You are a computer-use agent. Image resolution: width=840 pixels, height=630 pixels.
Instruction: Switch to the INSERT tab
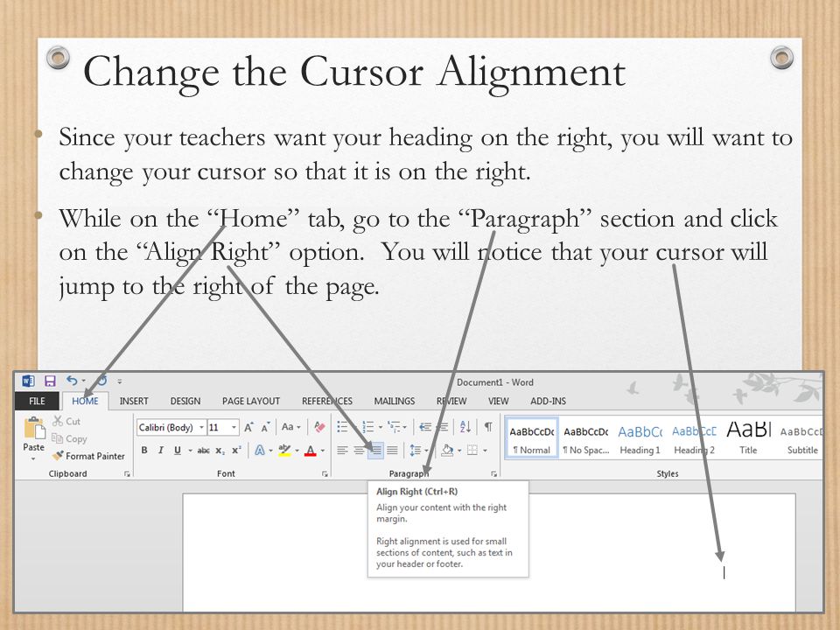tap(134, 401)
